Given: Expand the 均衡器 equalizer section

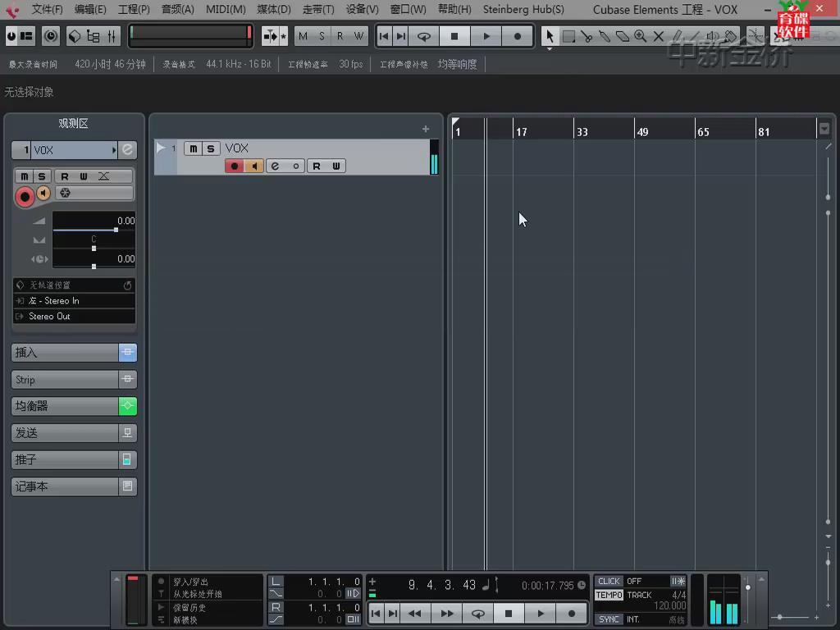Looking at the screenshot, I should [x=65, y=406].
